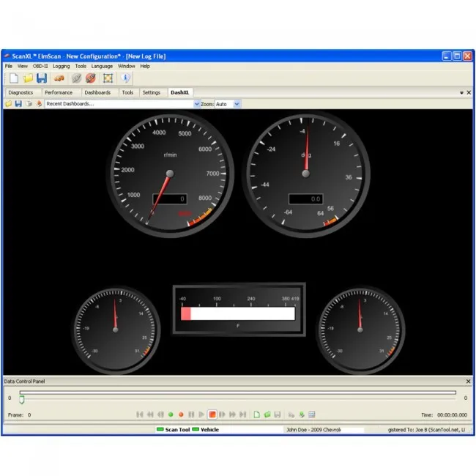Click the gray cube icon in DashXL bar
Viewport: 476px width, 476px height.
point(29,104)
